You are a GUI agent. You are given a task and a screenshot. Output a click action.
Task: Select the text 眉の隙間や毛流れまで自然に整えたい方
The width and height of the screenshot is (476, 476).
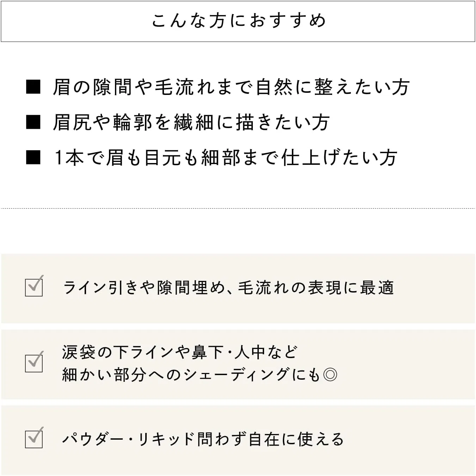click(231, 87)
